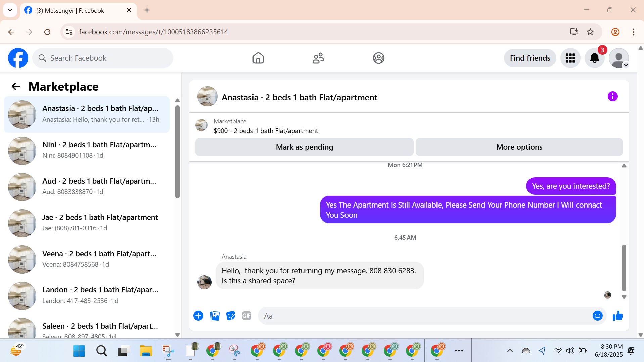Screen dimensions: 644x362
Task: Open Anastasia conversation in Marketplace list
Action: coord(87,115)
